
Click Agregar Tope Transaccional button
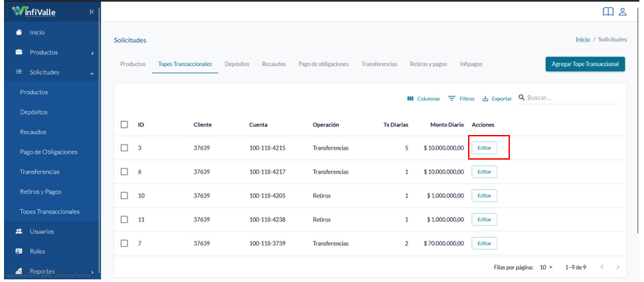tap(586, 65)
